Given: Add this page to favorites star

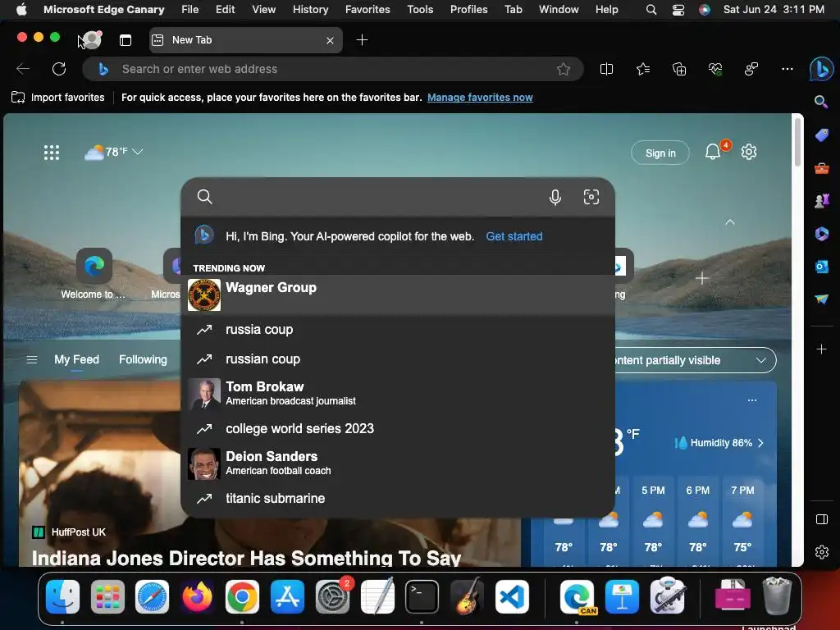Looking at the screenshot, I should (x=563, y=69).
